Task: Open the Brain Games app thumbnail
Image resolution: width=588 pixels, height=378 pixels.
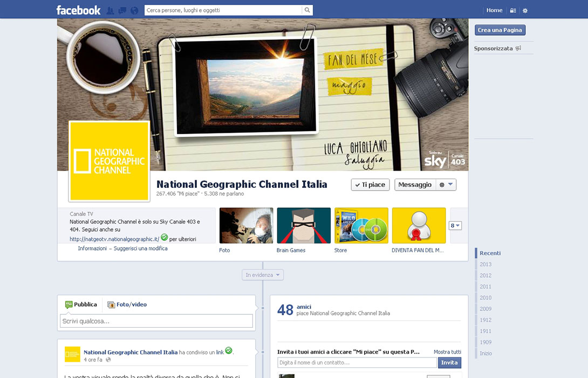Action: tap(304, 226)
